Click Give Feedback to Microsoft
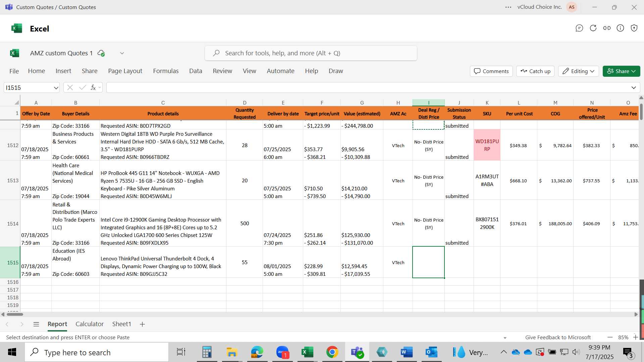644x362 pixels. click(558, 337)
